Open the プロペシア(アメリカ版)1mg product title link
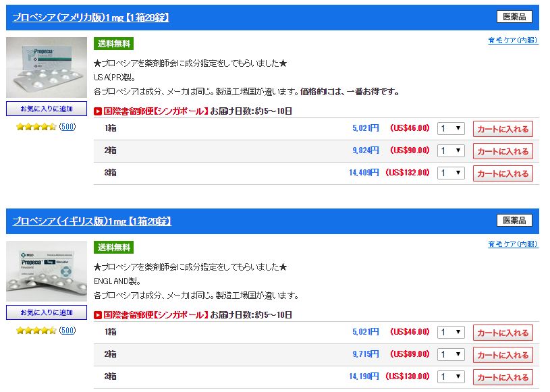Screen dimensions: 550x392 [x=90, y=17]
